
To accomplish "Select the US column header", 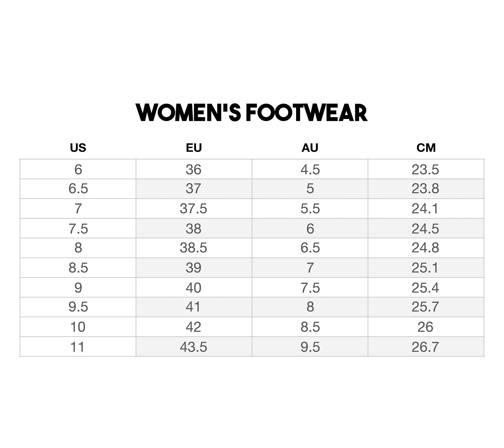I will tap(78, 148).
